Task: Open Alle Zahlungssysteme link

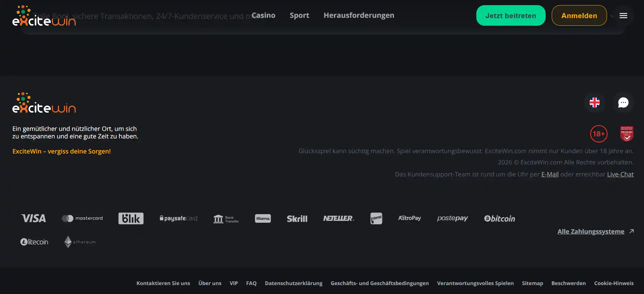Action: point(596,232)
